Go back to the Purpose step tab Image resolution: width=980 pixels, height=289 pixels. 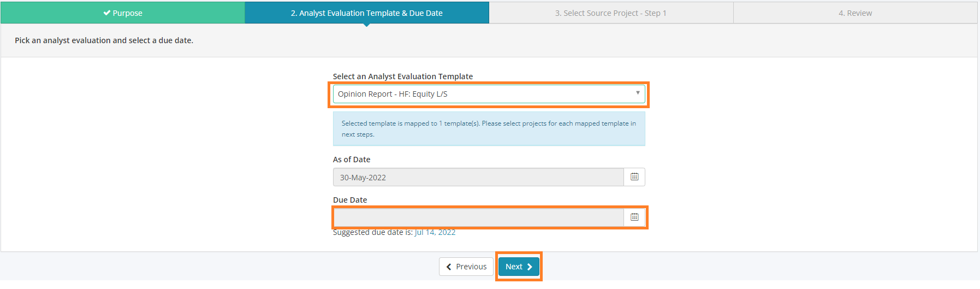click(x=123, y=13)
